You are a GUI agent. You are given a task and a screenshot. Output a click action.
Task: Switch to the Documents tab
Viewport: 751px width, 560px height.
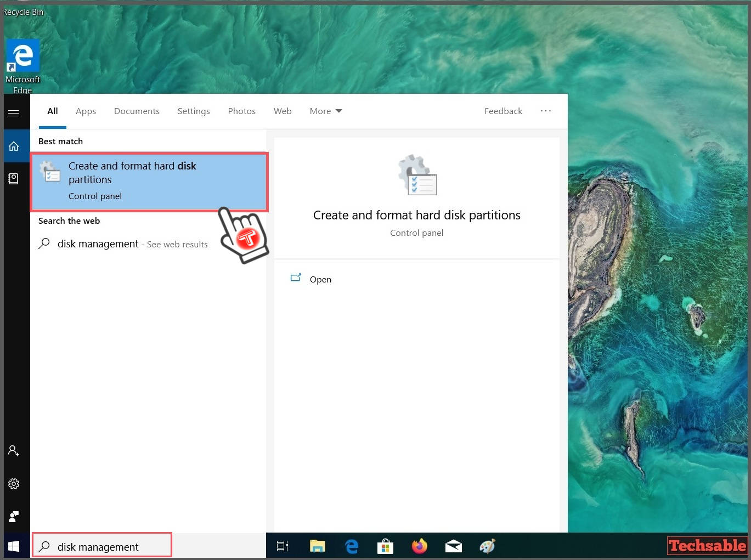pyautogui.click(x=137, y=111)
